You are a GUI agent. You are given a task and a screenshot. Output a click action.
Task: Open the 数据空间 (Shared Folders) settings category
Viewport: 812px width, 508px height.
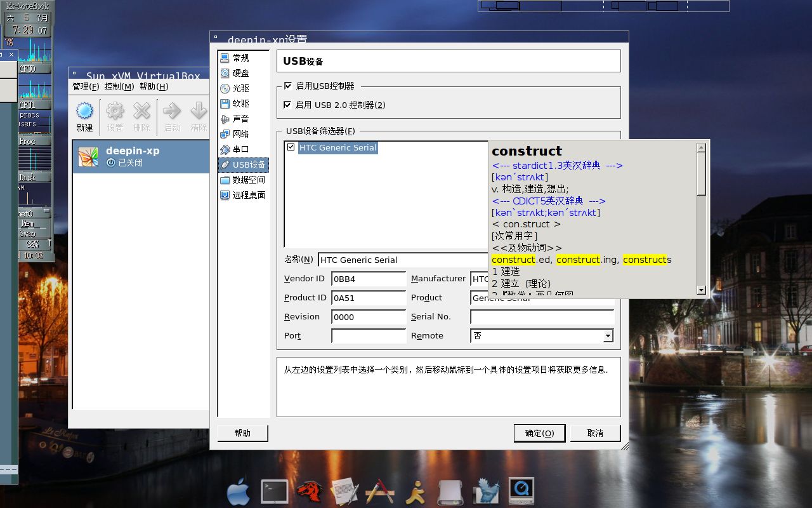244,180
